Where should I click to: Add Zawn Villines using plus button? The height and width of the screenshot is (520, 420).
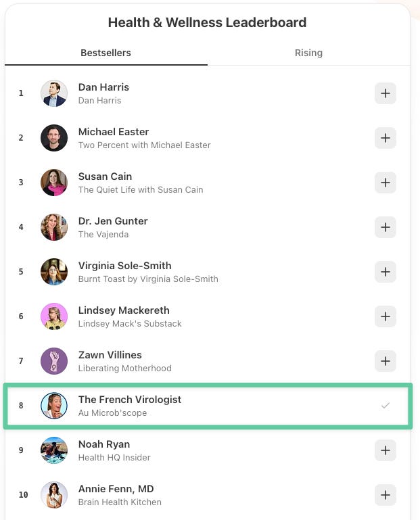[385, 361]
